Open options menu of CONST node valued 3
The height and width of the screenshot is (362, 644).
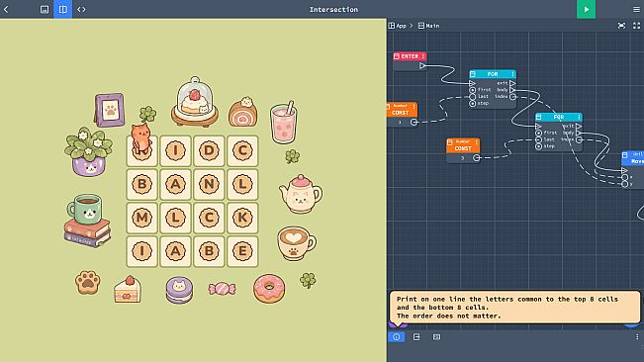click(x=476, y=142)
